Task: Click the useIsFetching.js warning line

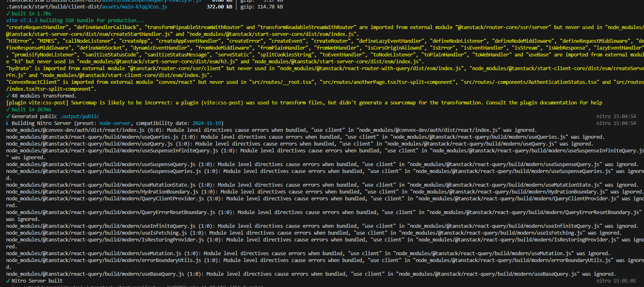Action: pyautogui.click(x=314, y=233)
